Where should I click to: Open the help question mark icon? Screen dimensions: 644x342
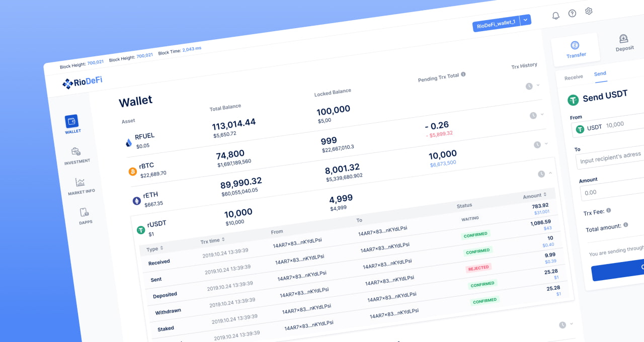click(x=572, y=14)
